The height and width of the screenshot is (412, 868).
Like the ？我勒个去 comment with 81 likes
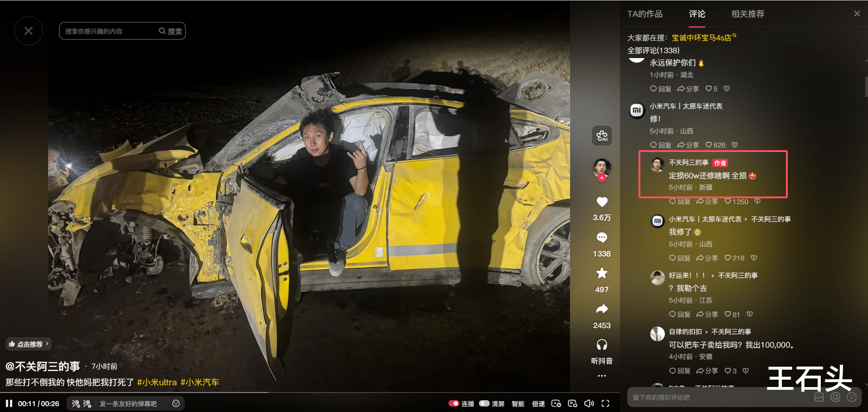click(732, 314)
